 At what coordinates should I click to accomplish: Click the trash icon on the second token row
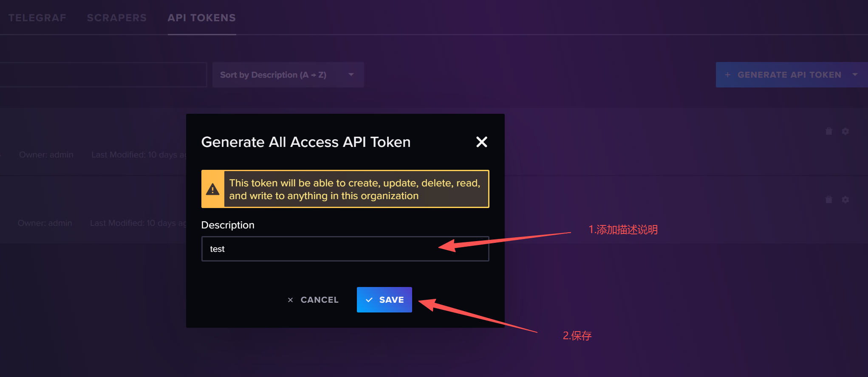(828, 200)
